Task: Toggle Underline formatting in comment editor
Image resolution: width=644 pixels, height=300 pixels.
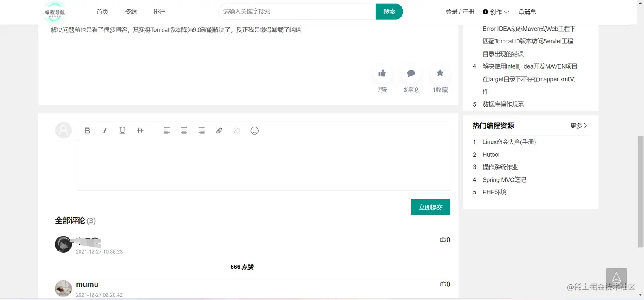Action: (122, 131)
